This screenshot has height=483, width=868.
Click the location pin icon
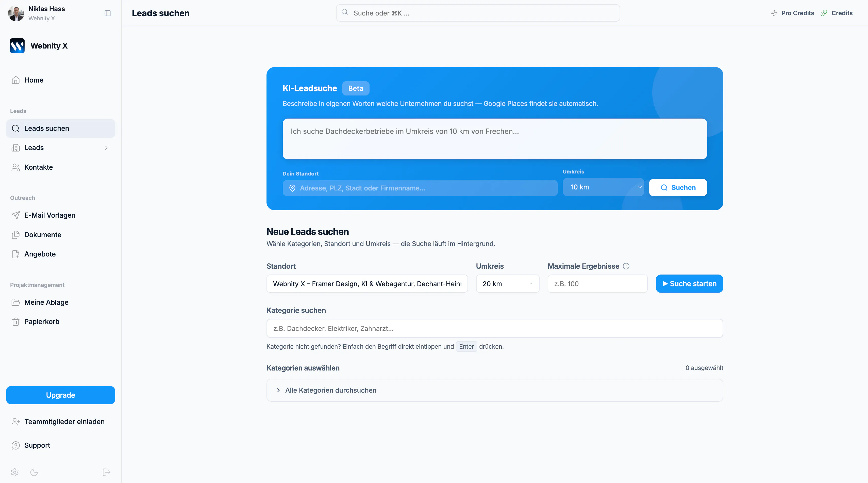click(x=292, y=188)
